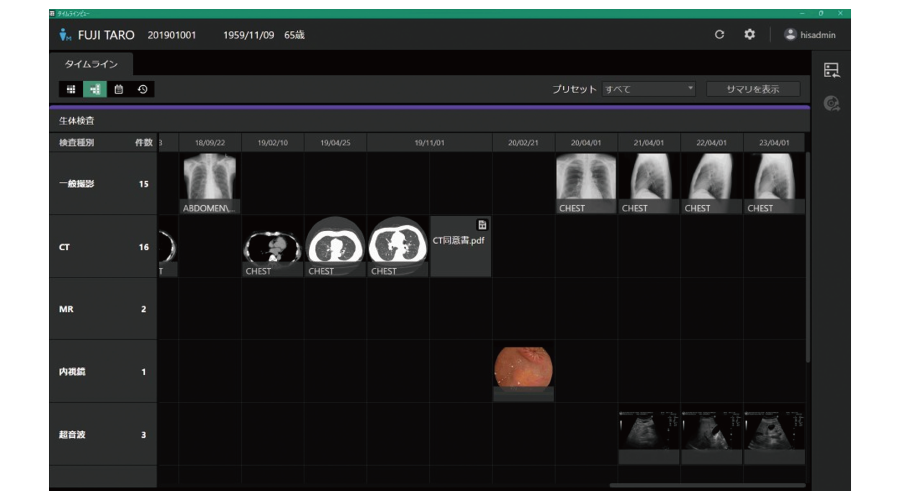Open the endoscopy image thumbnail
The height and width of the screenshot is (500, 900).
523,368
